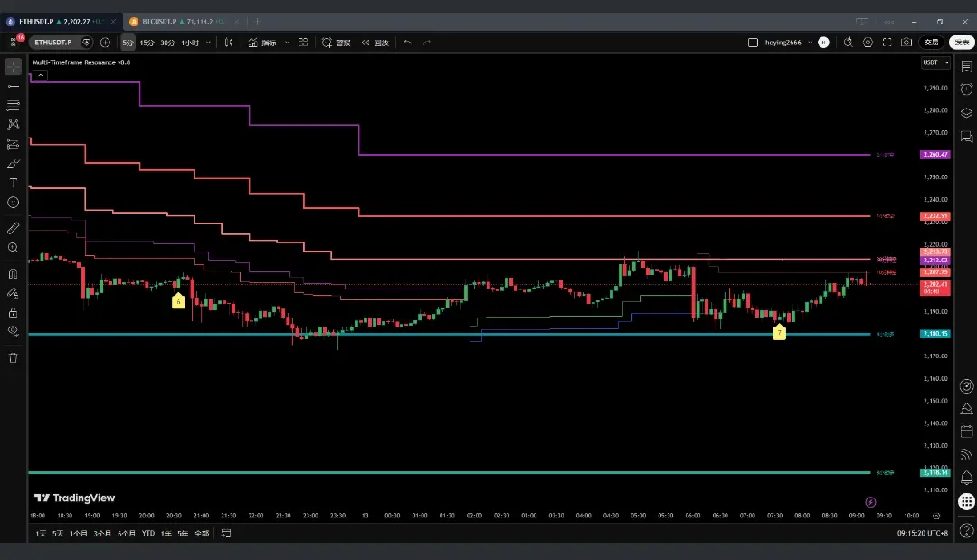977x560 pixels.
Task: Open the 指标 indicators dialog
Action: click(x=262, y=43)
